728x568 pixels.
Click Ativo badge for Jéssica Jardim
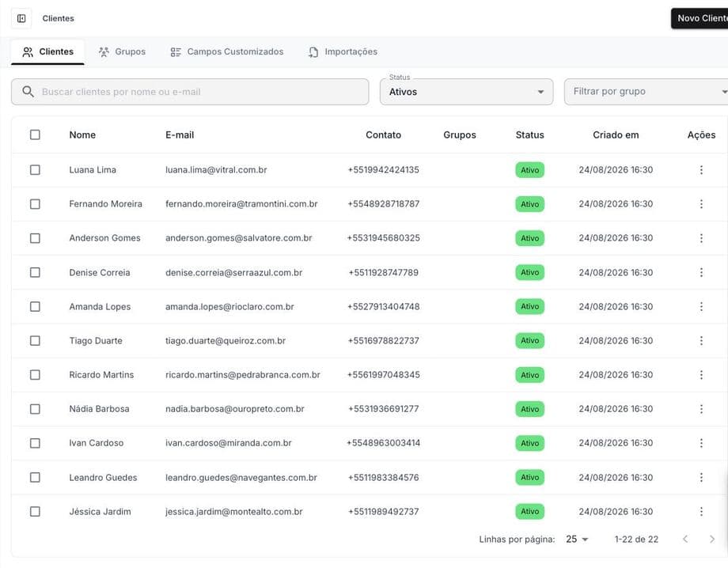click(529, 511)
